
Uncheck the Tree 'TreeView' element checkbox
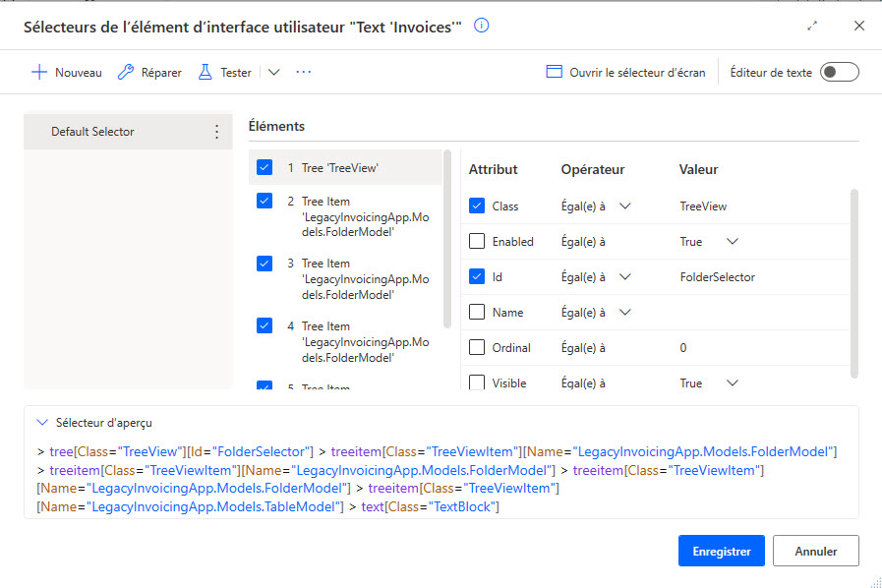tap(265, 168)
